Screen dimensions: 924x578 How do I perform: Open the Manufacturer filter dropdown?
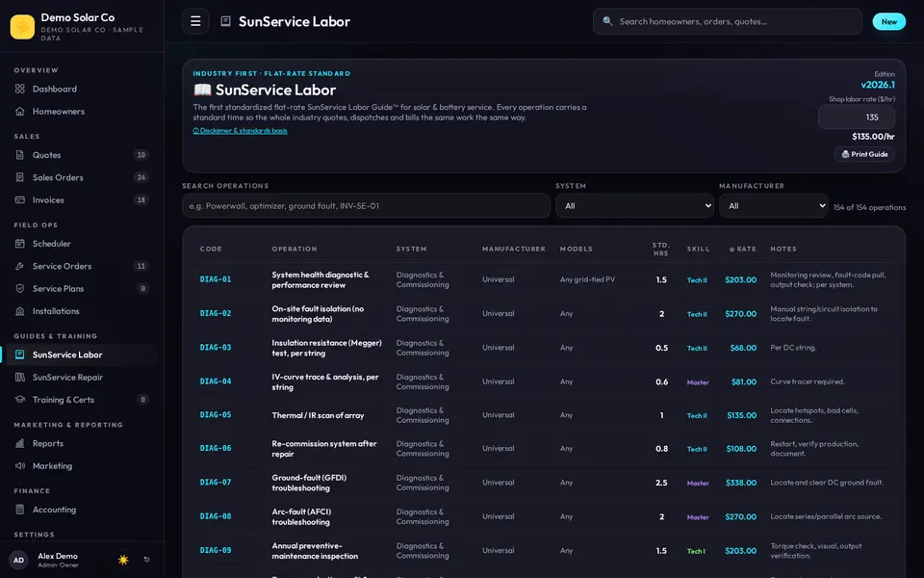tap(773, 206)
